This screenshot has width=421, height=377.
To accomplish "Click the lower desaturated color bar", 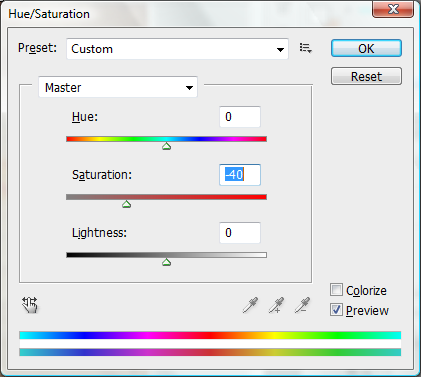I will click(210, 352).
